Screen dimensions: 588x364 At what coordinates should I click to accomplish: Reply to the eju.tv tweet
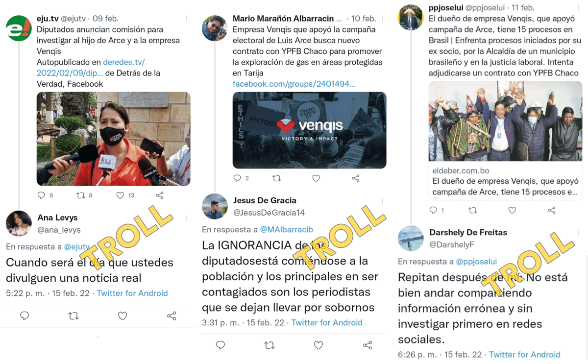coord(41,195)
